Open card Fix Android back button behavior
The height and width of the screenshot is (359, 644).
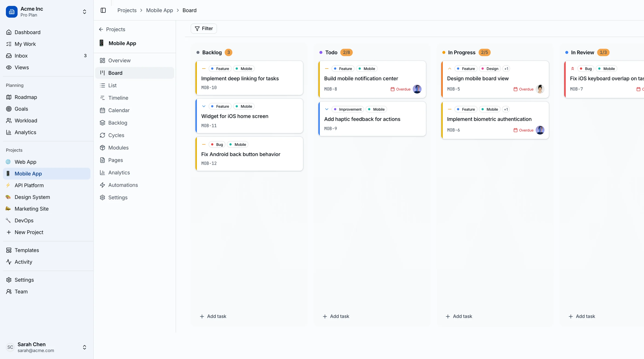[249, 154]
